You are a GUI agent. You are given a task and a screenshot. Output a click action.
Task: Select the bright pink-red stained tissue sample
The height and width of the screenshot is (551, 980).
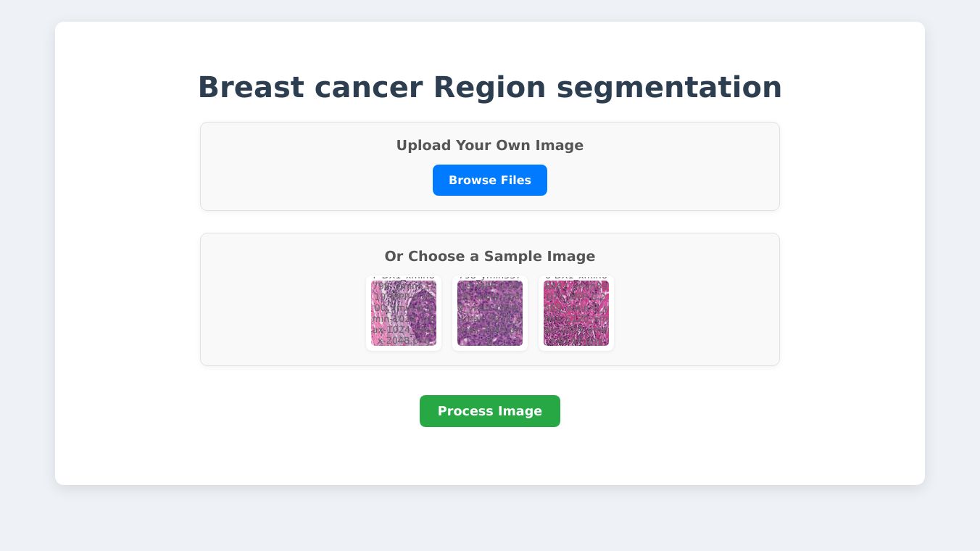576,313
